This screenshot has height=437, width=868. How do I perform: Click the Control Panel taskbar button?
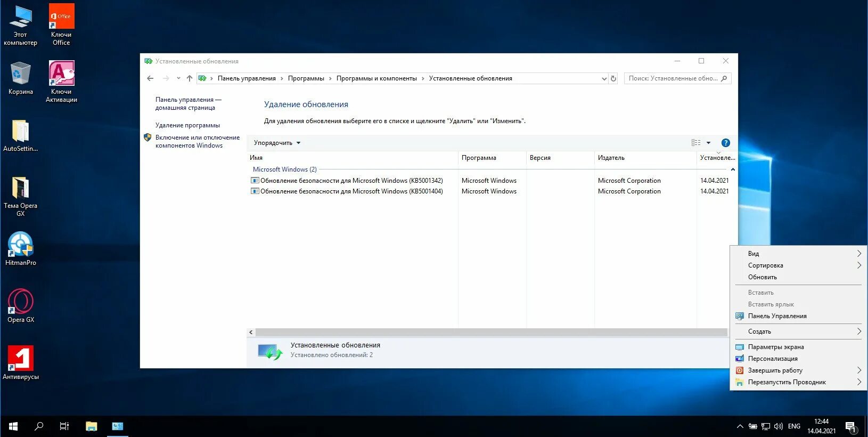118,426
